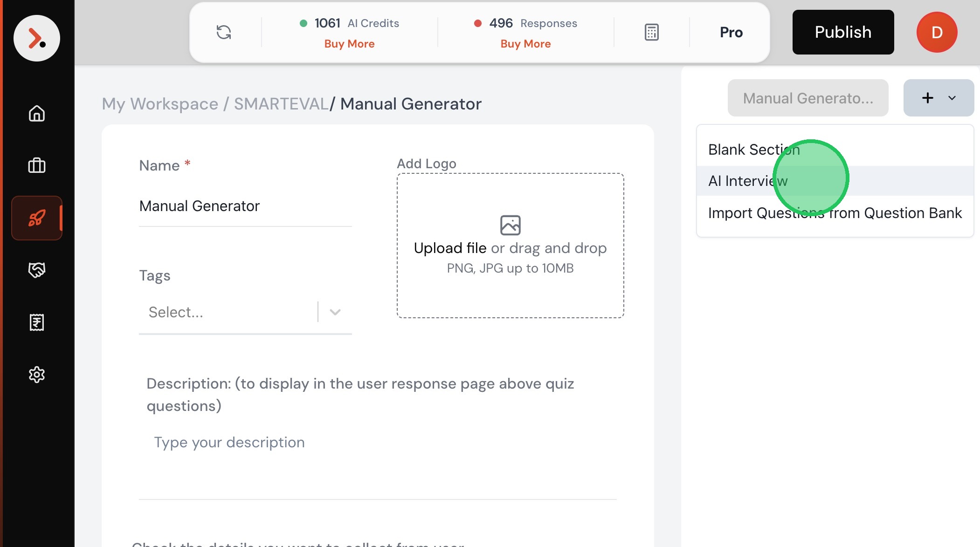This screenshot has height=547, width=980.
Task: Choose AI Interview menu option
Action: pos(747,181)
